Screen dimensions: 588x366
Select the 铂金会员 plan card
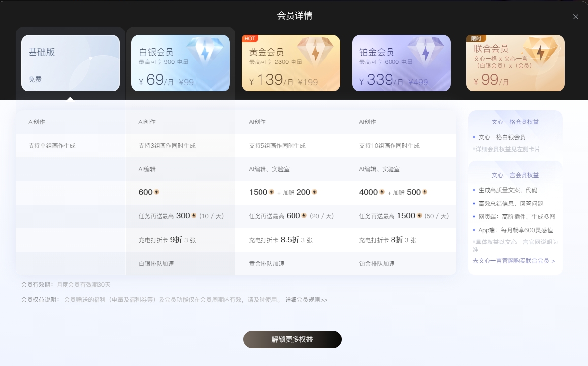[x=401, y=63]
